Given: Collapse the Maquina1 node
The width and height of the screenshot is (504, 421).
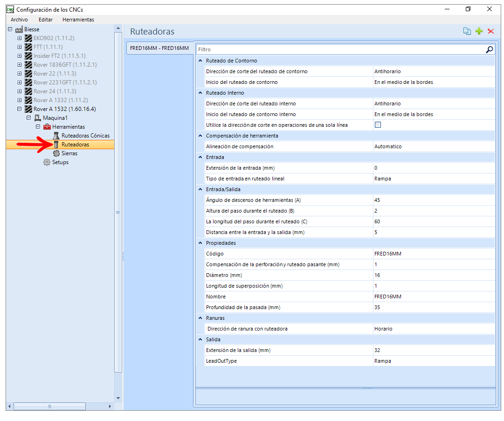Looking at the screenshot, I should pyautogui.click(x=28, y=118).
